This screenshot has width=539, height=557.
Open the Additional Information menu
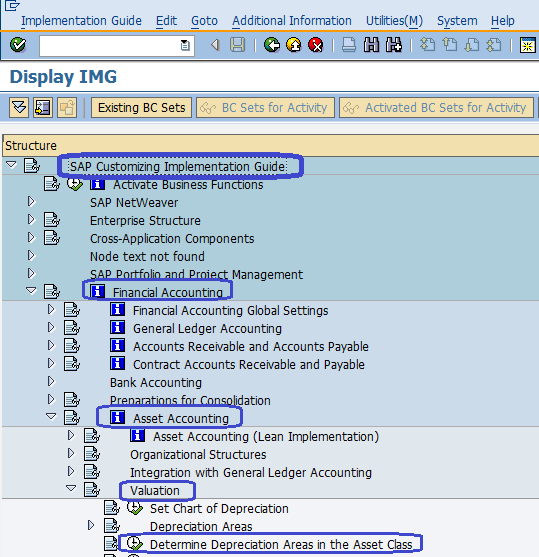(x=292, y=21)
